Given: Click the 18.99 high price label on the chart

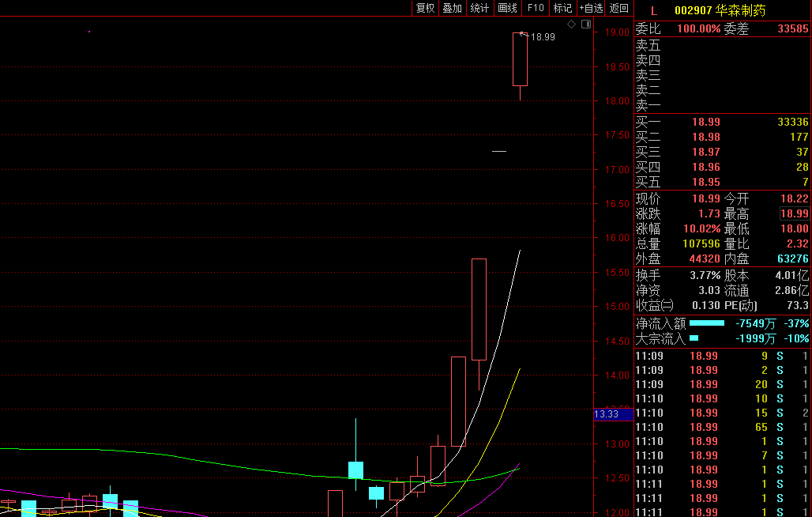Looking at the screenshot, I should click(543, 36).
